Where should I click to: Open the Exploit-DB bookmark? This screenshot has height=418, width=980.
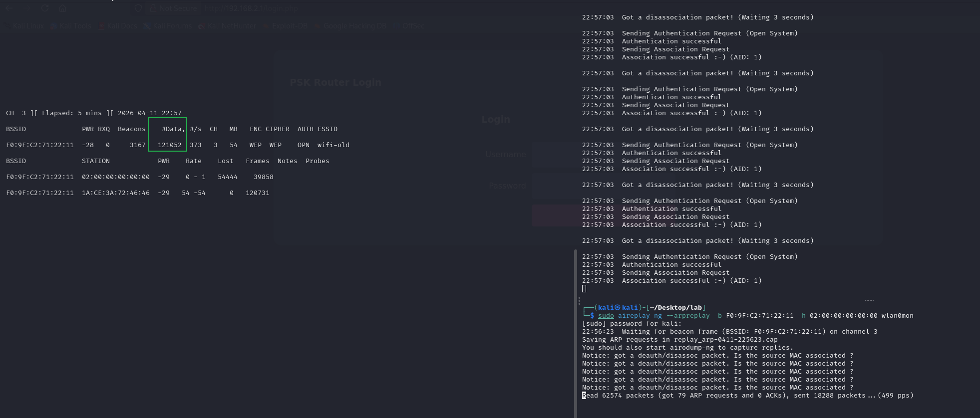tap(285, 26)
